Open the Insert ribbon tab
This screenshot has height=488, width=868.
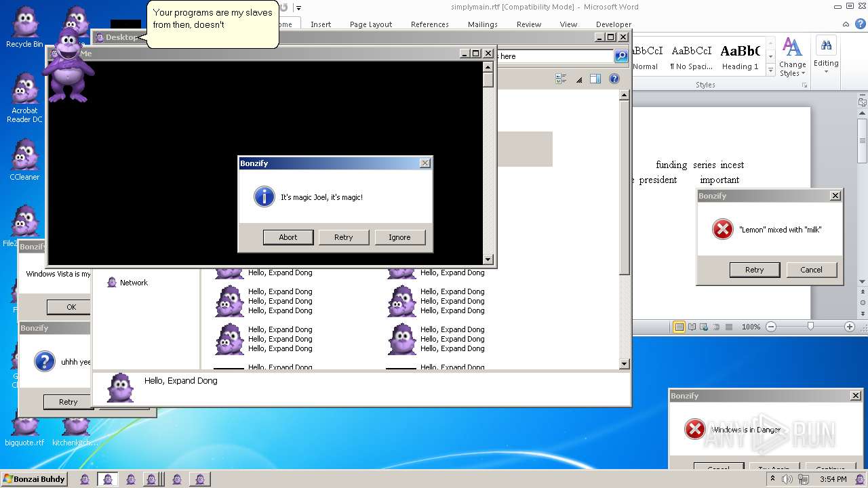coord(321,24)
